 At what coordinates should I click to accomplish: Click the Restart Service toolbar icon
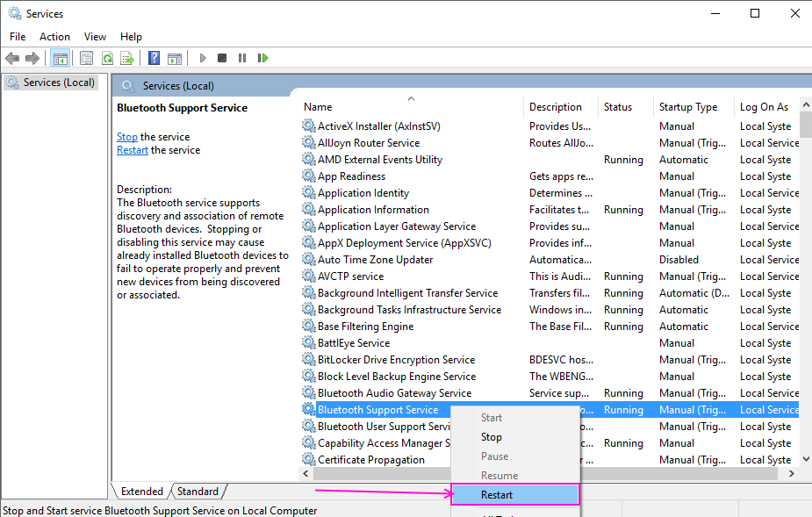pos(262,58)
